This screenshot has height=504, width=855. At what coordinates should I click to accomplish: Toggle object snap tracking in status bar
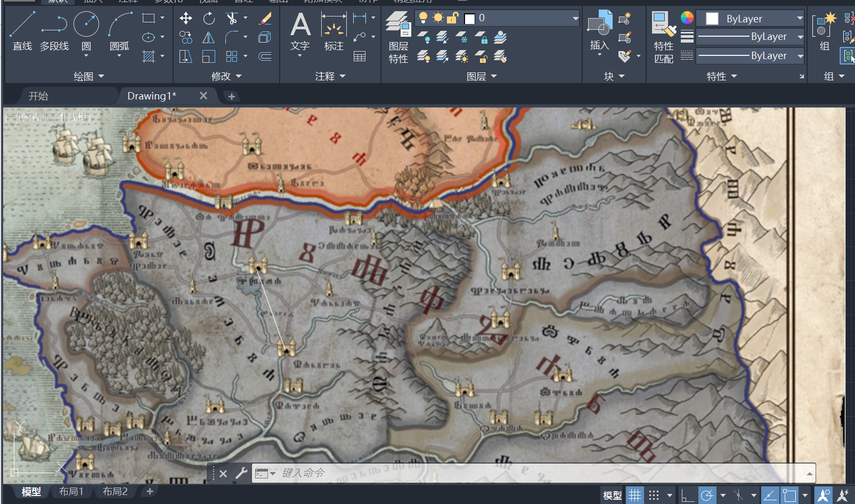point(770,495)
